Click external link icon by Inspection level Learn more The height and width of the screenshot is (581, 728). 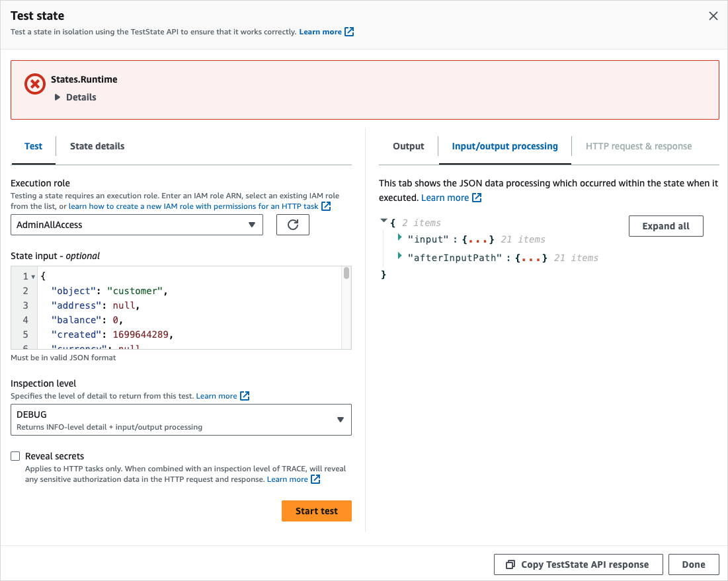(x=245, y=396)
